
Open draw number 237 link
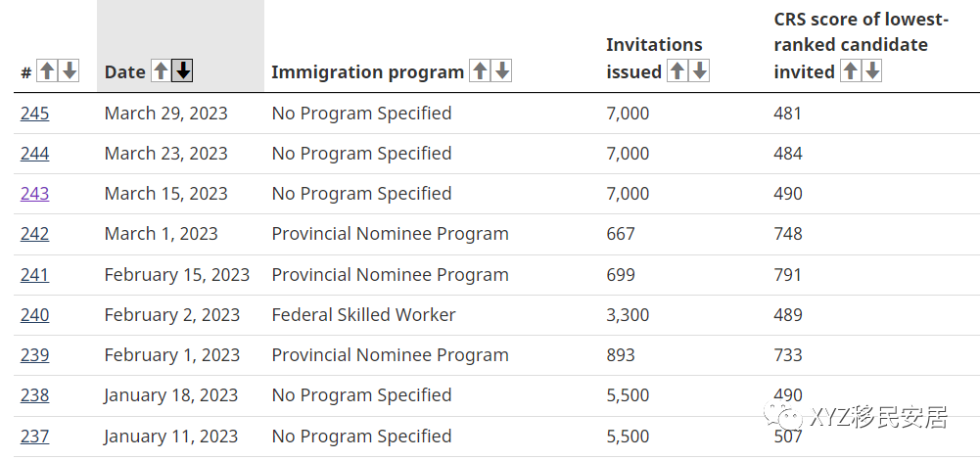pos(34,437)
